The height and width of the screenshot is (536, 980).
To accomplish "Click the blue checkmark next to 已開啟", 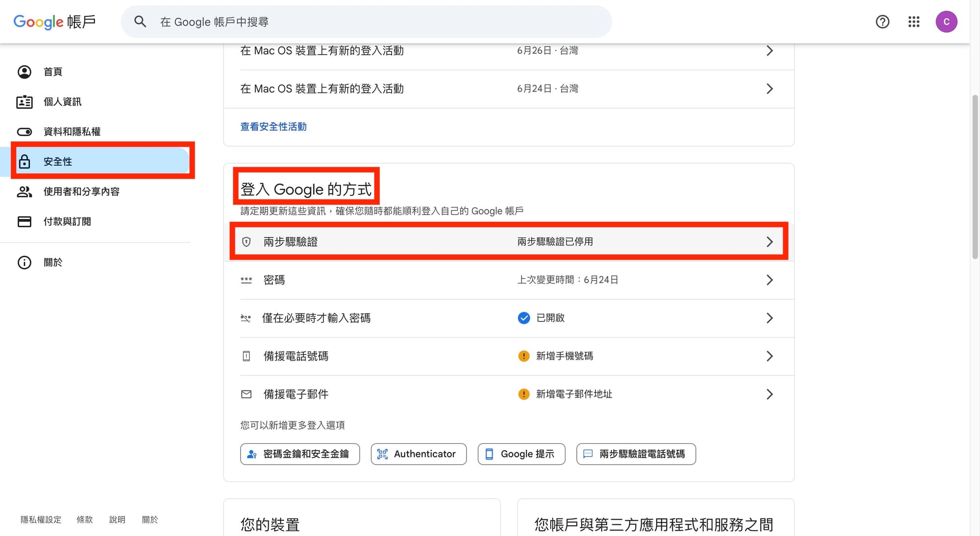I will (x=524, y=318).
